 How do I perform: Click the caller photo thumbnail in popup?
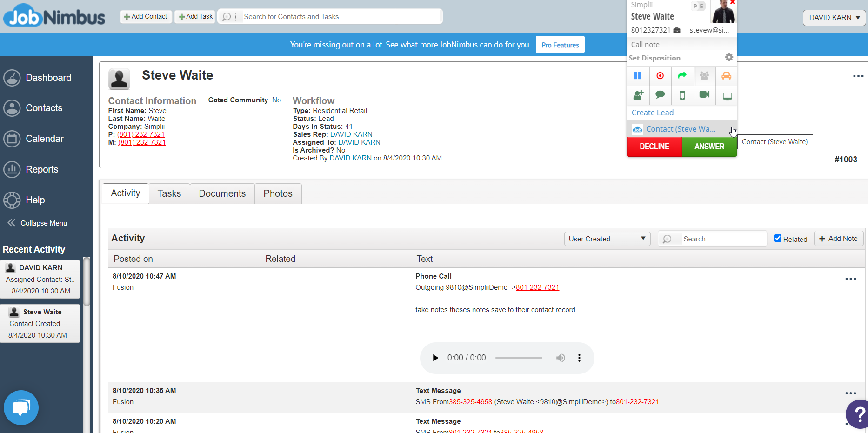tap(723, 12)
